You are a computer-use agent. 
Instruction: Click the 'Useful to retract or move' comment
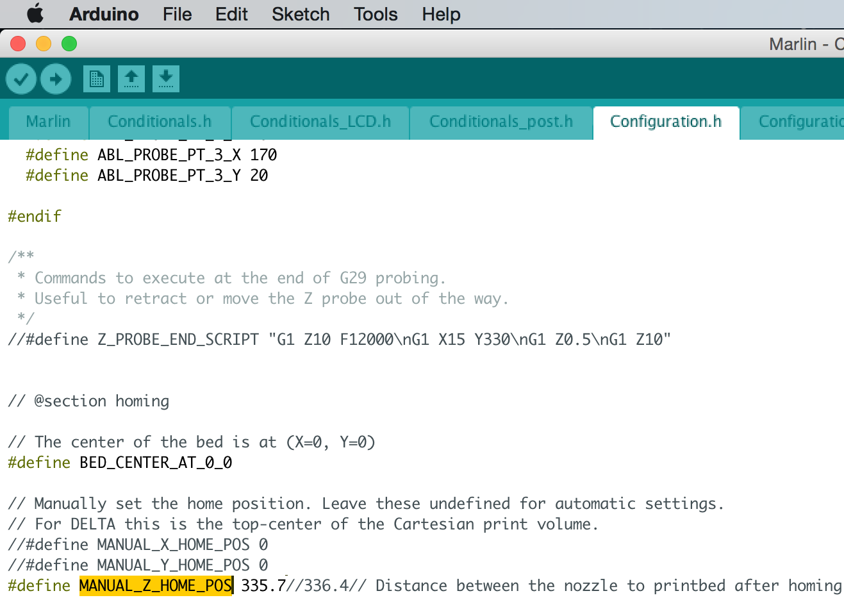pyautogui.click(x=263, y=298)
